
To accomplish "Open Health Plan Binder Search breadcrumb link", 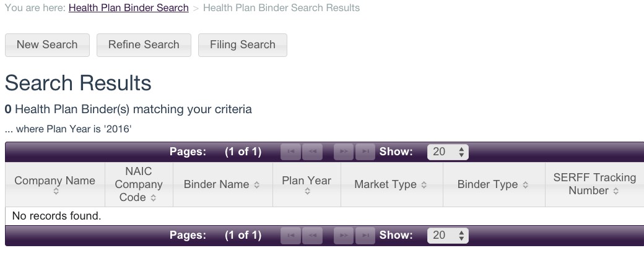I will [129, 8].
